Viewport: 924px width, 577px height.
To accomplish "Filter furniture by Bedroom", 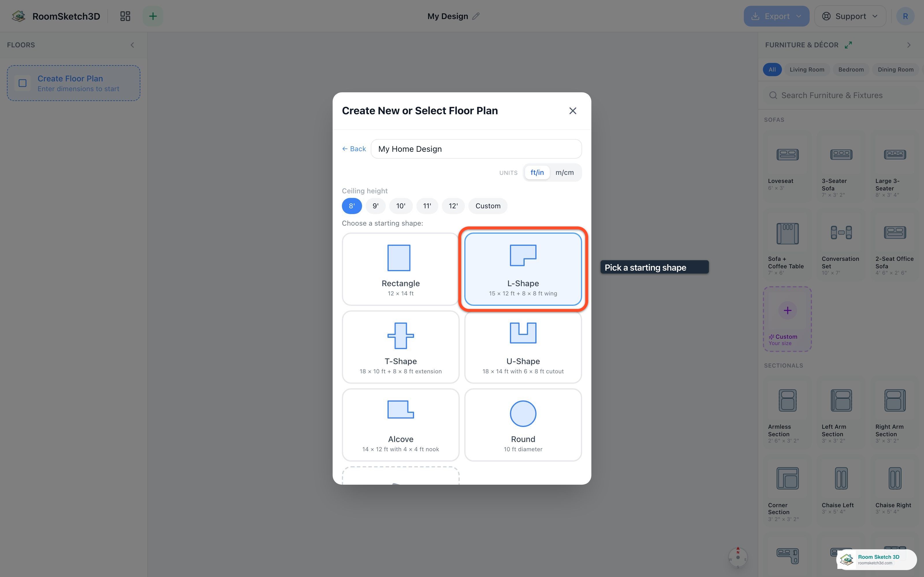I will (851, 70).
